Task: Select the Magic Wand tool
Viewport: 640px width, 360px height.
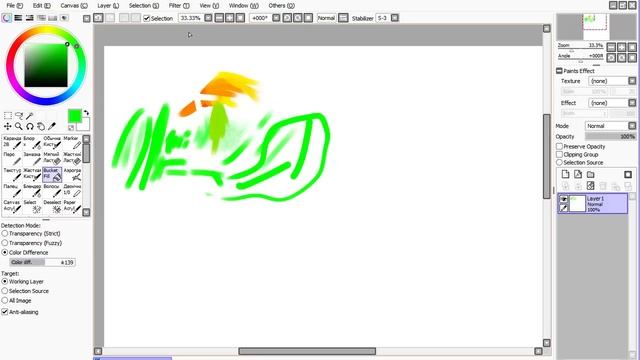Action: click(x=30, y=116)
